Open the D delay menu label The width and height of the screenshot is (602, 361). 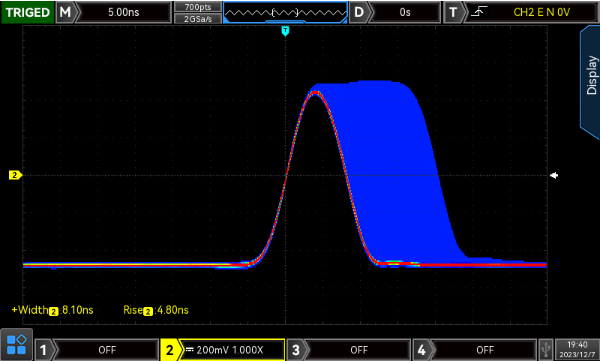(x=359, y=12)
